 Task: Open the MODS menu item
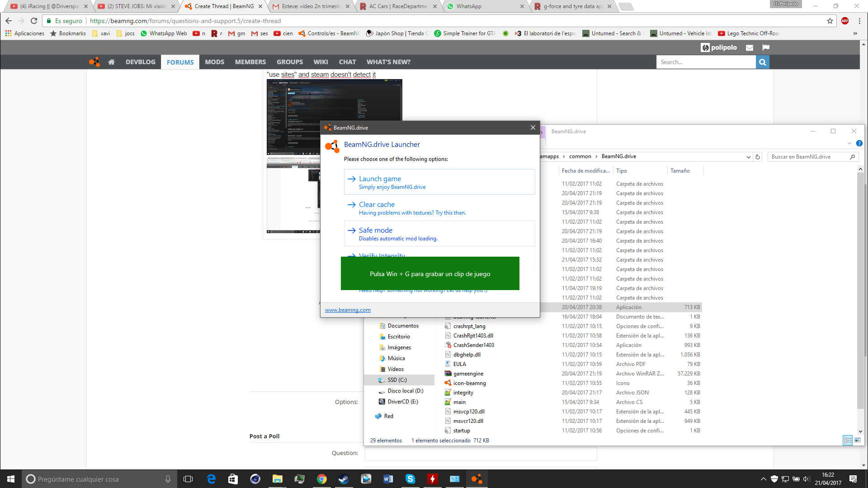tap(214, 62)
